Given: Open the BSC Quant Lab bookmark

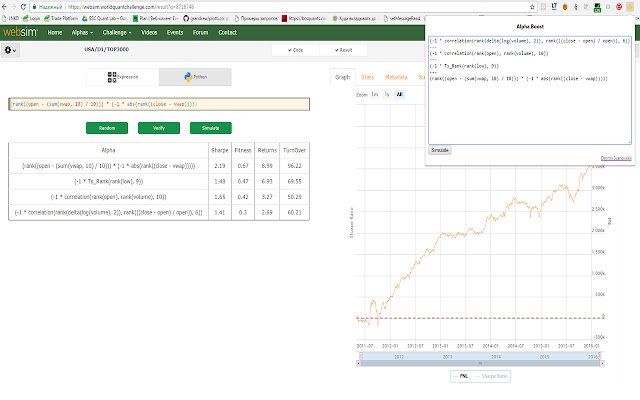Looking at the screenshot, I should (x=104, y=18).
